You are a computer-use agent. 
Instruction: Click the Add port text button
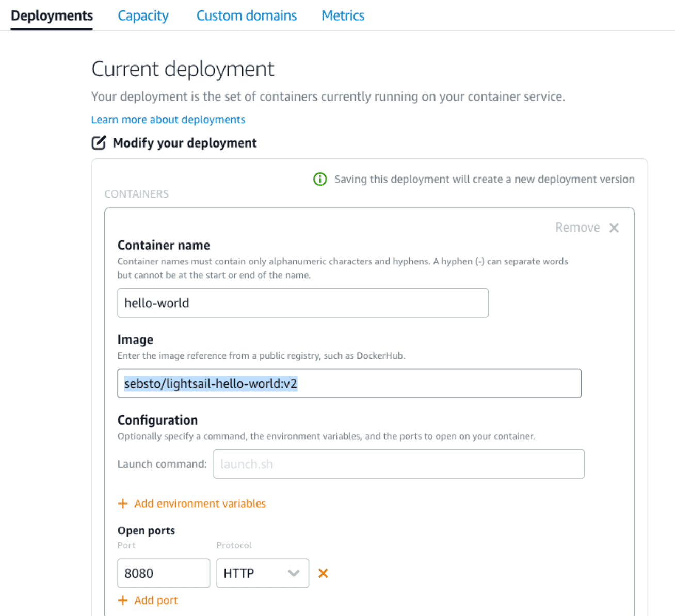coord(156,601)
